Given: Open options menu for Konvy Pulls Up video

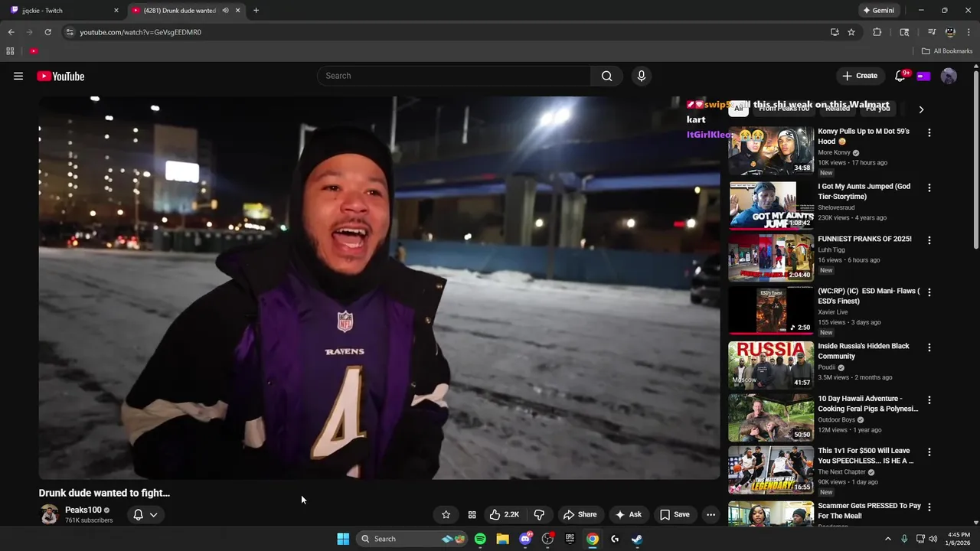Looking at the screenshot, I should (x=929, y=132).
